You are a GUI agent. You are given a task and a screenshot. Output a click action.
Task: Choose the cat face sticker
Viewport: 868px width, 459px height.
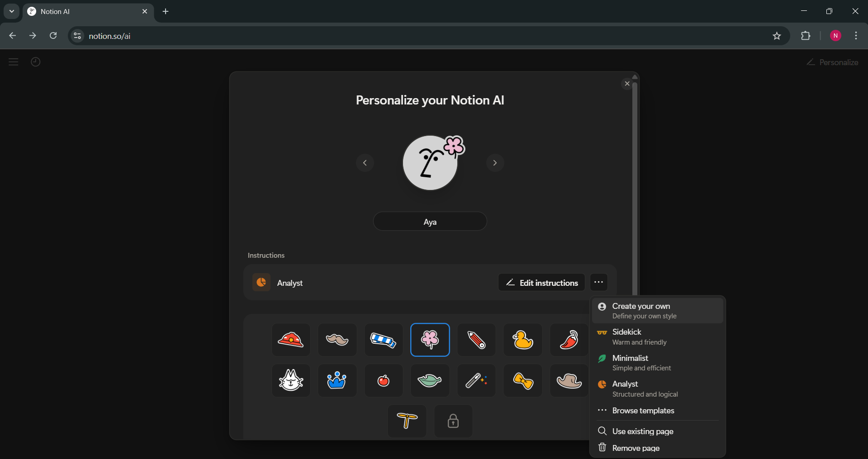click(x=291, y=380)
